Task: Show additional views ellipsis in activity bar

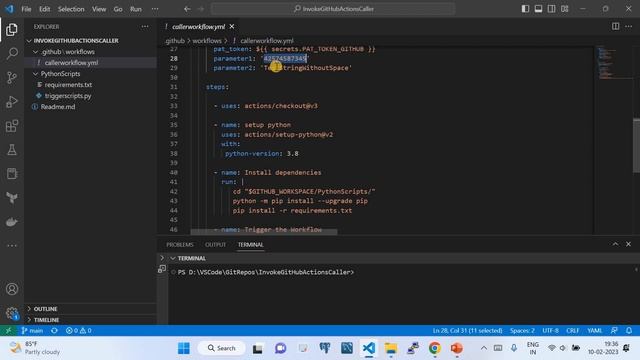Action: pos(12,246)
